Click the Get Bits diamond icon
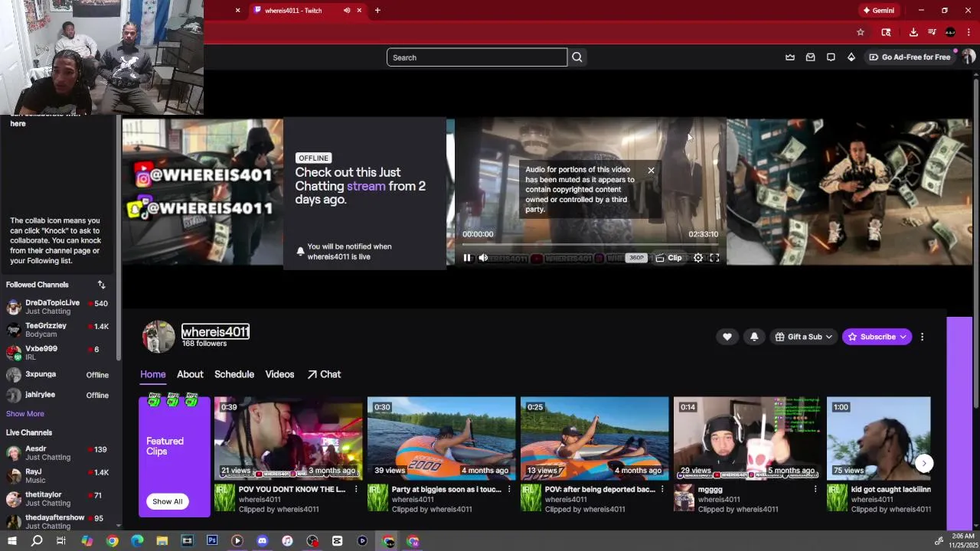This screenshot has width=980, height=551. coord(851,57)
